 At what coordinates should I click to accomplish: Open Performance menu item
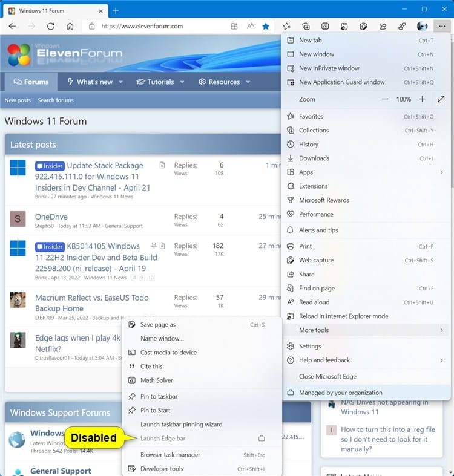pos(366,214)
